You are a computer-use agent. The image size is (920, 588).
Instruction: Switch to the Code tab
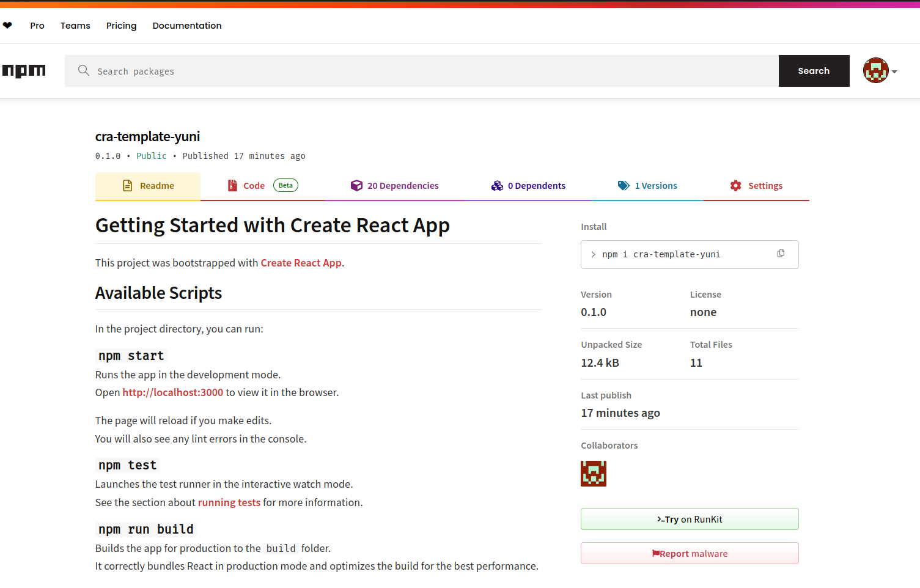coord(262,186)
